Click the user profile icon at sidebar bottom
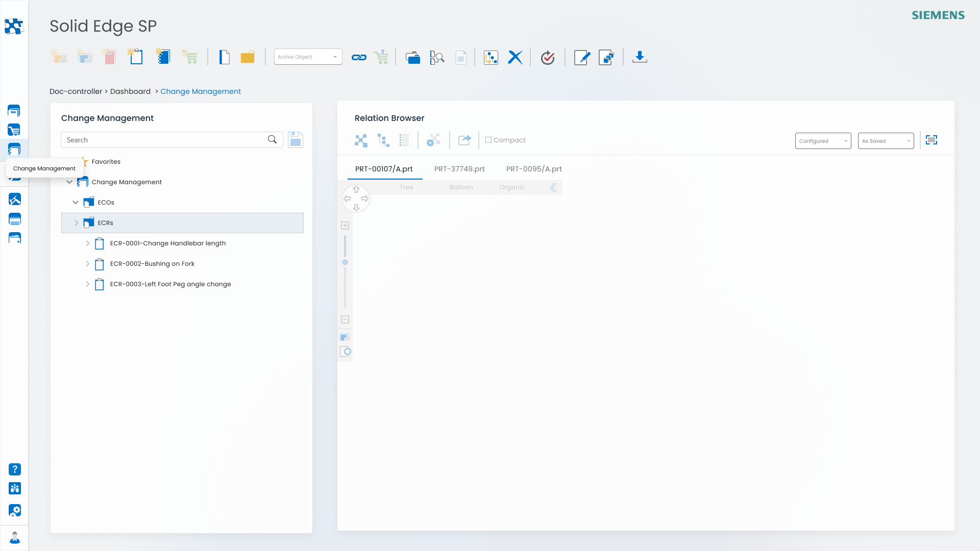The width and height of the screenshot is (980, 551). (15, 538)
